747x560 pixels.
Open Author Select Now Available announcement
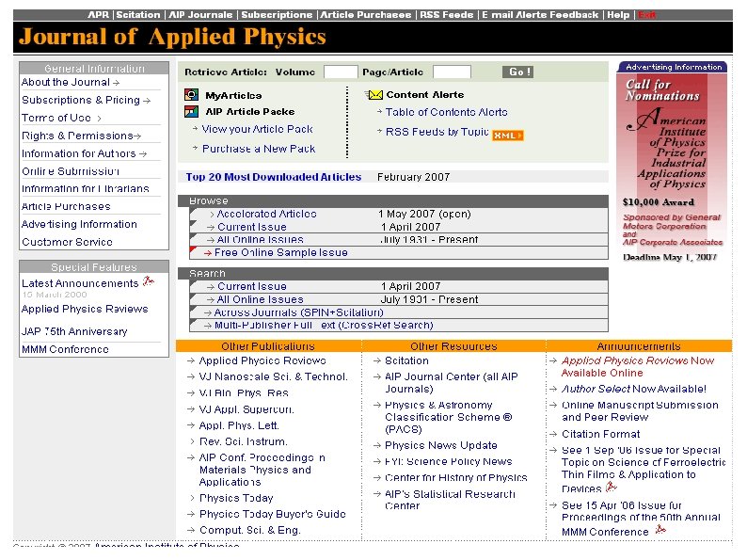[x=633, y=389]
